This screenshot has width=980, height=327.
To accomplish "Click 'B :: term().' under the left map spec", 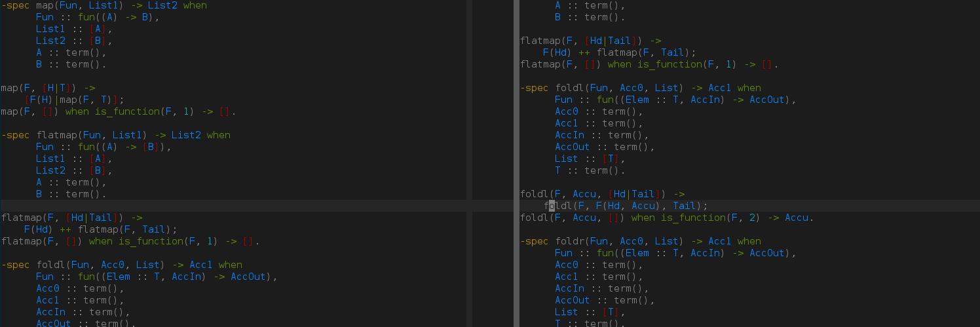I will tap(71, 64).
